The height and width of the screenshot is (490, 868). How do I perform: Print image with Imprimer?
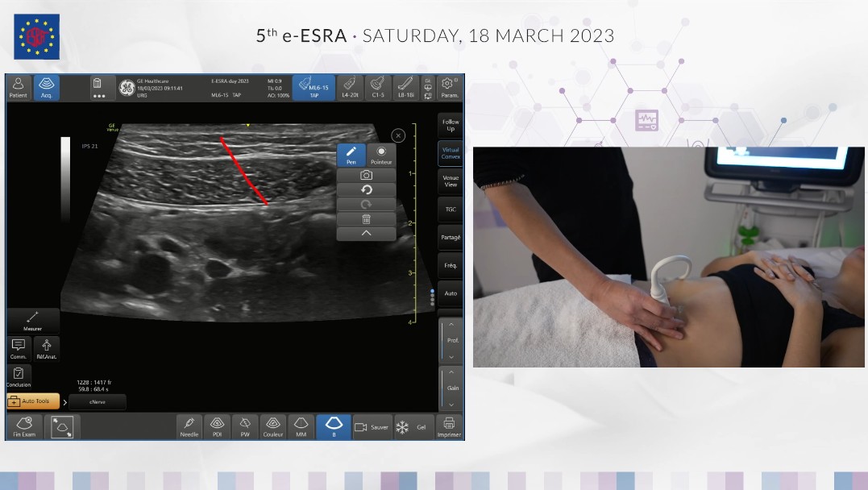tap(449, 427)
